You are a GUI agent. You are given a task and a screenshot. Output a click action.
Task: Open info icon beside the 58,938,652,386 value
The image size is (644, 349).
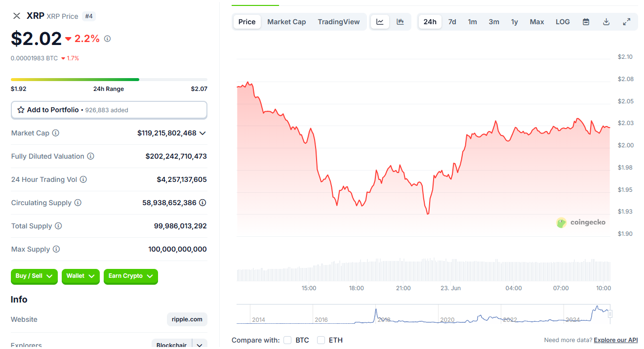pyautogui.click(x=202, y=203)
